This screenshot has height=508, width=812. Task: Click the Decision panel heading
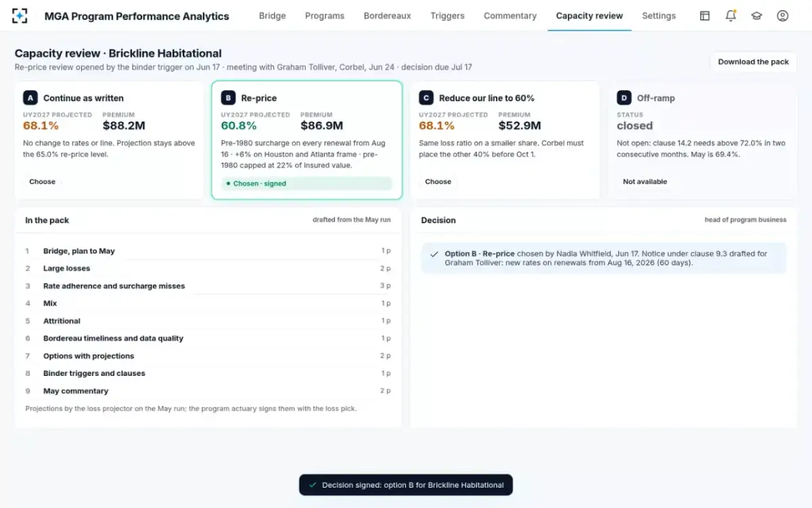pyautogui.click(x=438, y=220)
